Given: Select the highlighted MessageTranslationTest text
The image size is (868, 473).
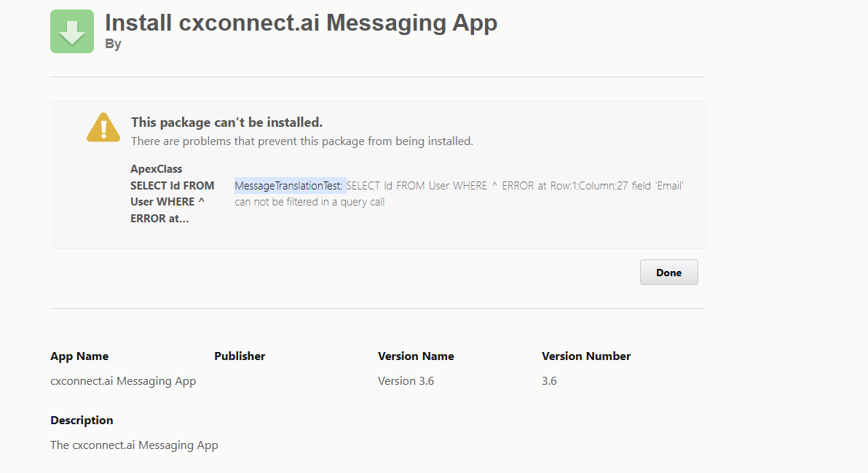Looking at the screenshot, I should pos(289,186).
